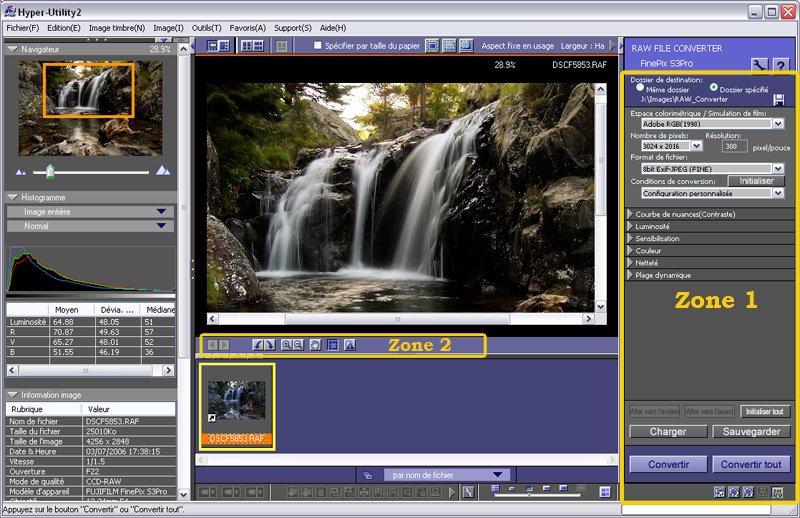Select 'Dossier spécifié' radio button
The width and height of the screenshot is (800, 518).
pyautogui.click(x=713, y=89)
